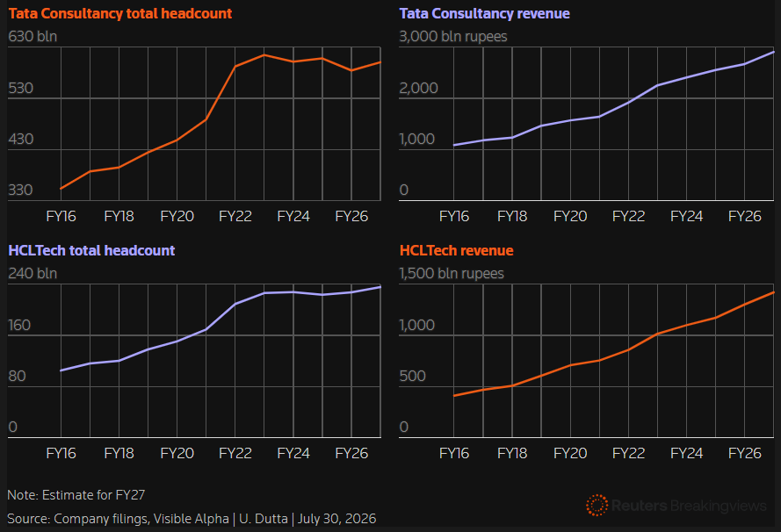Click the '430' label on Tata headcount chart

21,139
